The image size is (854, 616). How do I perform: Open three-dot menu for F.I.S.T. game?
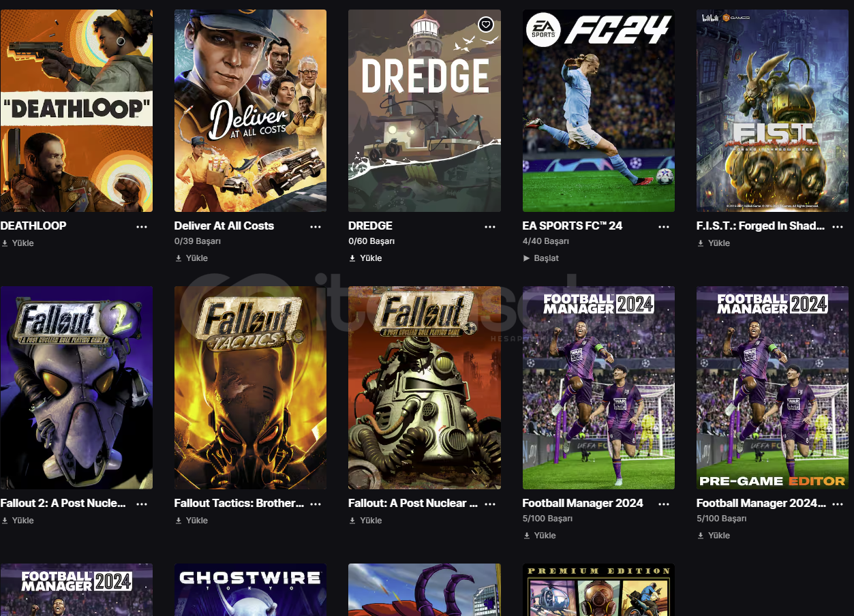(838, 226)
